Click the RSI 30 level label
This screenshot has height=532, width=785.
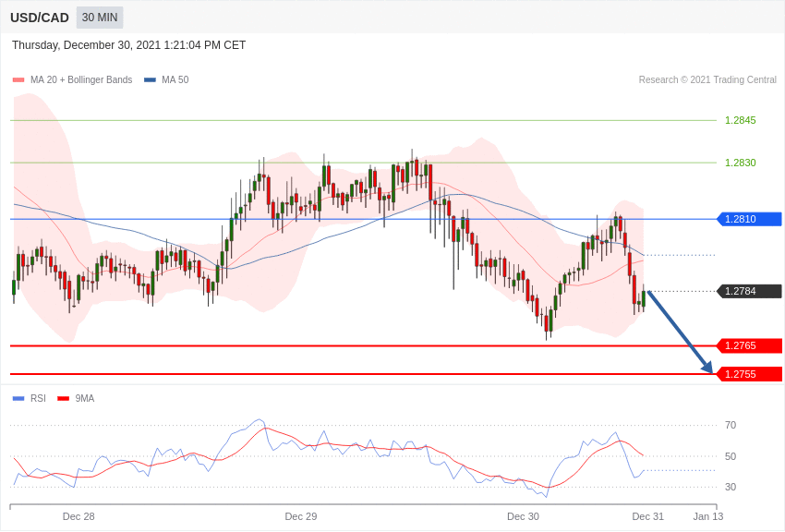tap(731, 487)
